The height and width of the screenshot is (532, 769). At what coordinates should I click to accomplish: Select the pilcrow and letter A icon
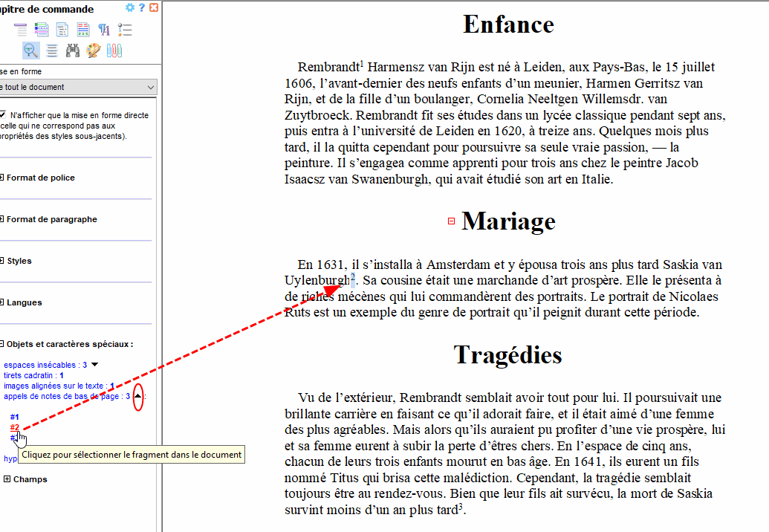pos(104,30)
